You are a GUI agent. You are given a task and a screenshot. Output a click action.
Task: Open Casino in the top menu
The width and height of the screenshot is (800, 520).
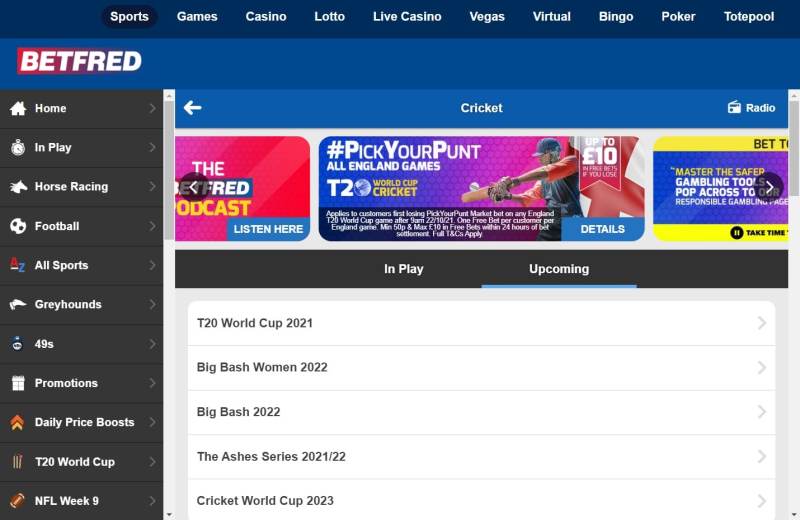(266, 17)
